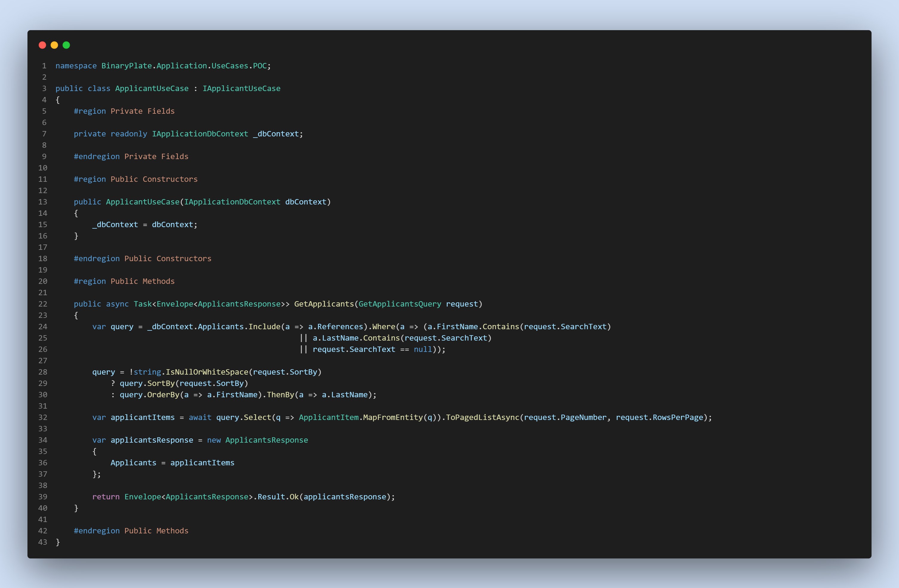Viewport: 899px width, 588px height.
Task: Click '#region Public Constructors' text
Action: (x=136, y=179)
